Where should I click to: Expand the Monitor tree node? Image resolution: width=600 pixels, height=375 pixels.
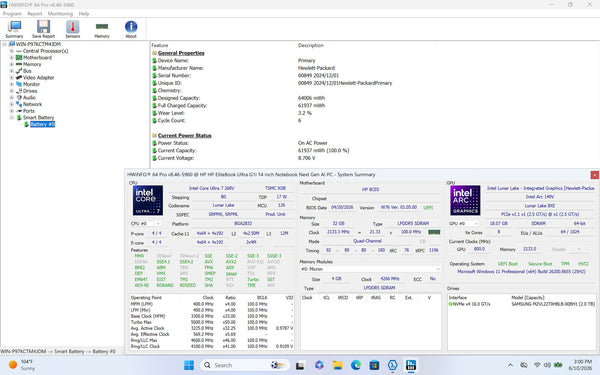pyautogui.click(x=11, y=84)
